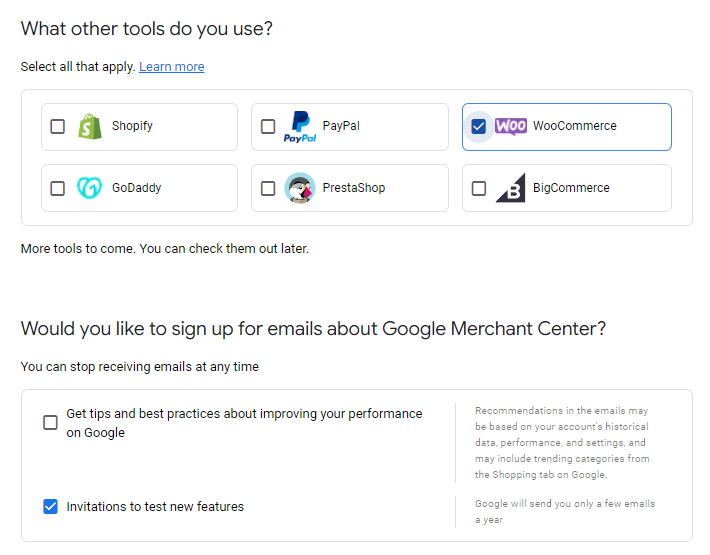Click the PrestaShop text label
This screenshot has width=710, height=555.
coord(354,187)
